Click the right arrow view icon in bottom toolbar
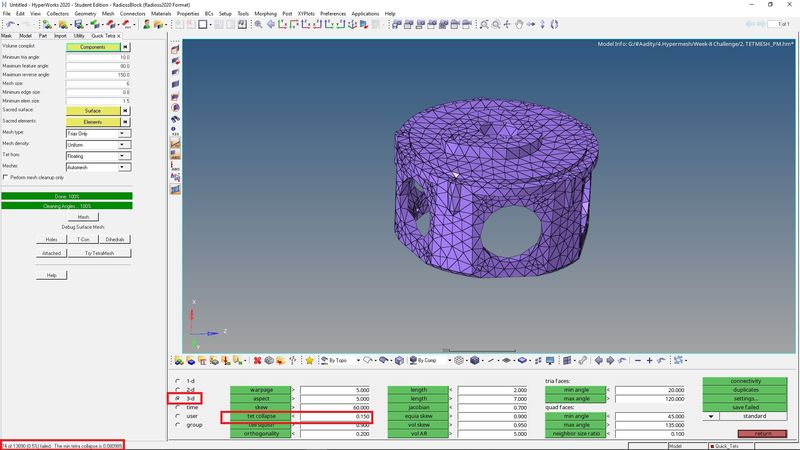Viewport: 800px width, 450px height. coord(610,361)
